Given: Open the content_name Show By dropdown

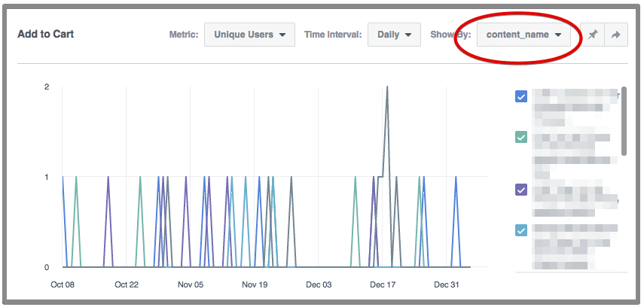Looking at the screenshot, I should 524,35.
